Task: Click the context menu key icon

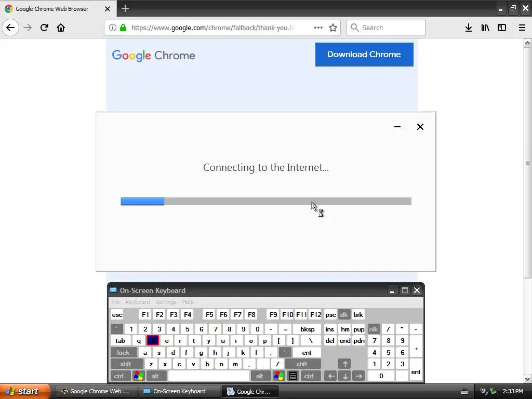Action: coord(293,376)
